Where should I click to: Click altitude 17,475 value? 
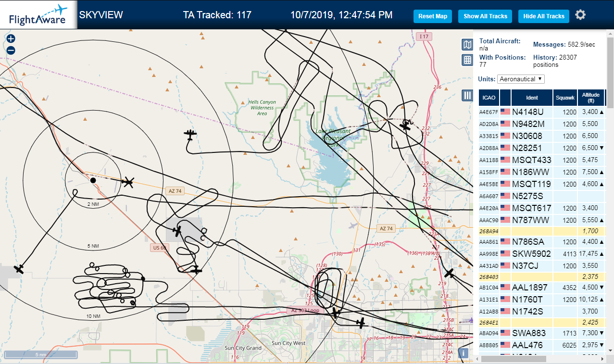[x=589, y=253]
